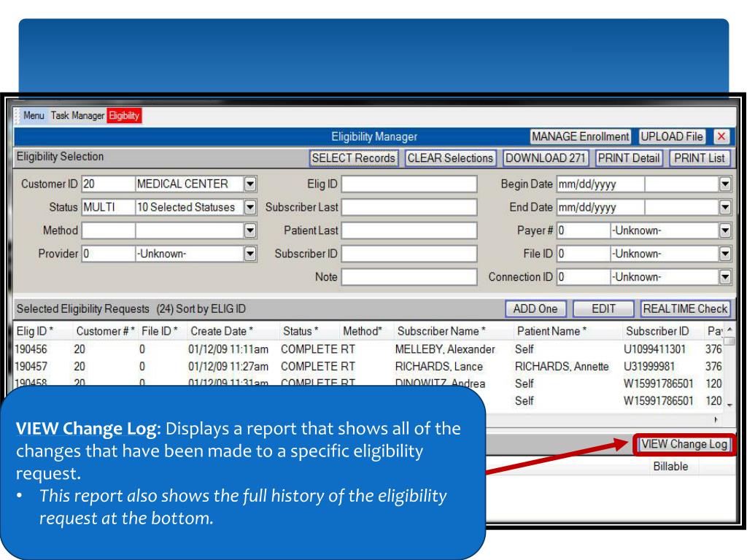Sort by Elig ID column header
The image size is (747, 560).
[35, 332]
